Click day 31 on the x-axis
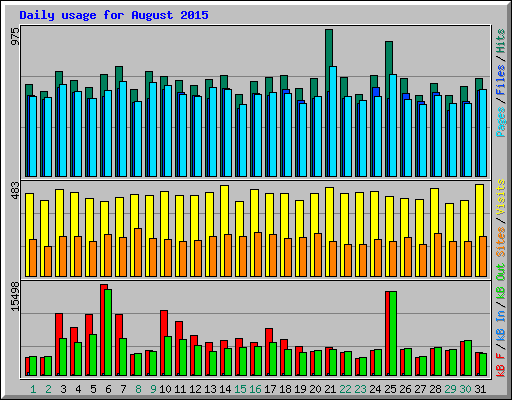This screenshot has width=512, height=400. [480, 389]
